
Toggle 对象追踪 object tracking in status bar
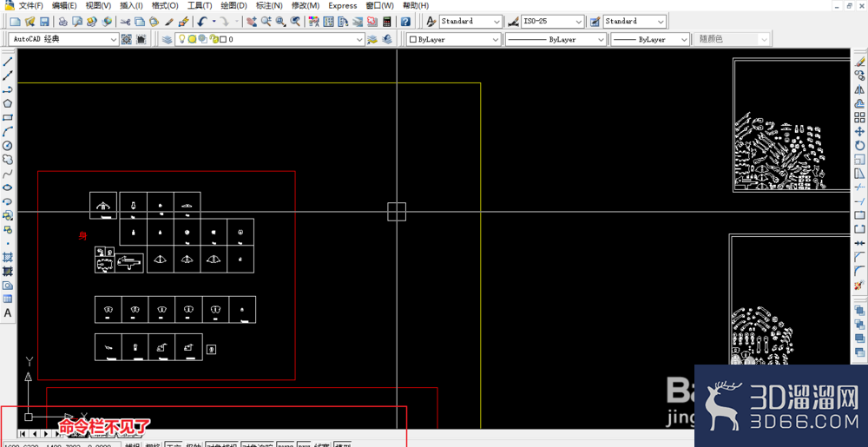pos(257,444)
